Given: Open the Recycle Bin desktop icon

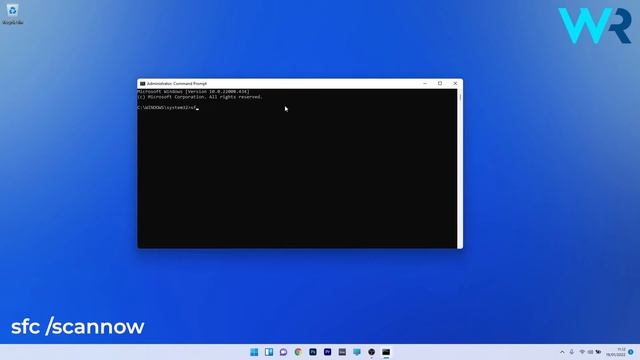Looking at the screenshot, I should pos(12,14).
